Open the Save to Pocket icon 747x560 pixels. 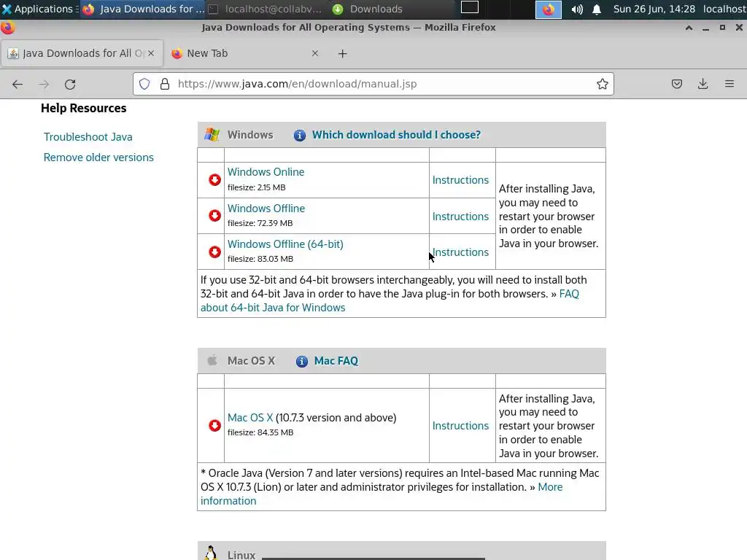(x=676, y=84)
